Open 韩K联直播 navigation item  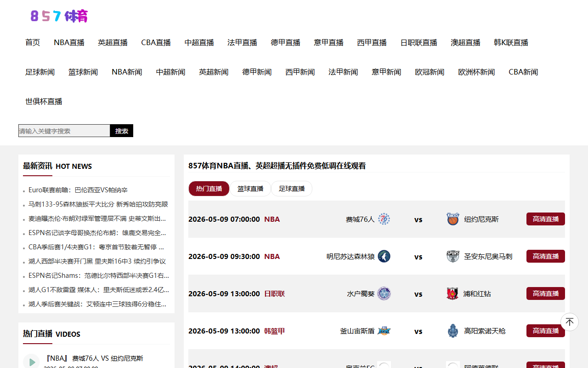(511, 42)
